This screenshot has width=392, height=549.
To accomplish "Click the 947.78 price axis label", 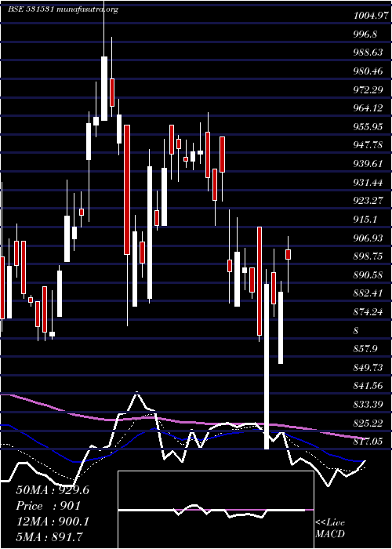I will [368, 145].
